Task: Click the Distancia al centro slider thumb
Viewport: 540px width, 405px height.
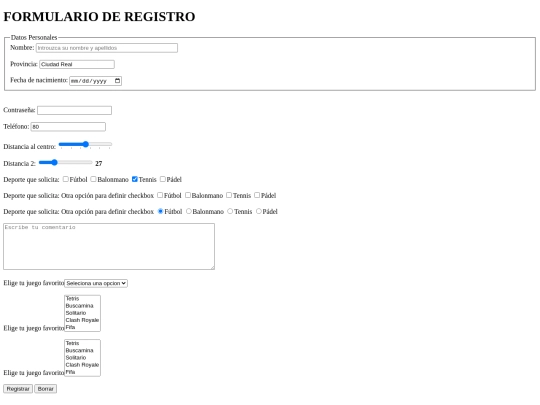Action: [x=85, y=144]
